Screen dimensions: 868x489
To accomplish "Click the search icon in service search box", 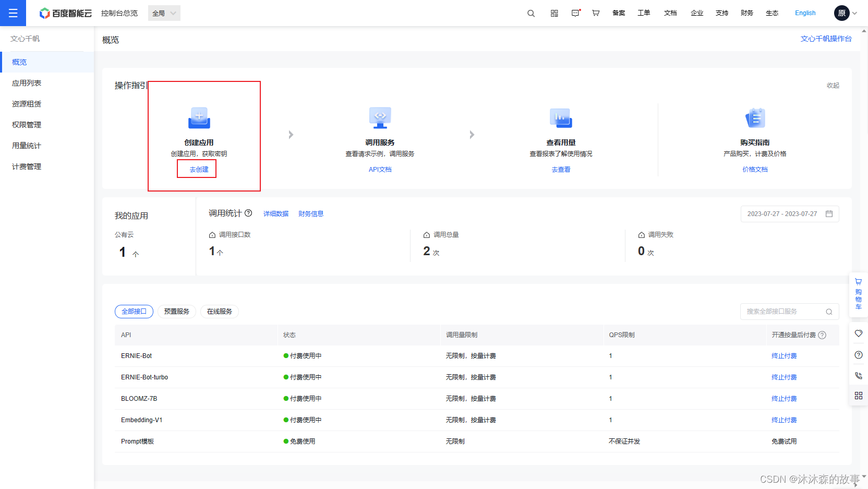I will [x=829, y=312].
